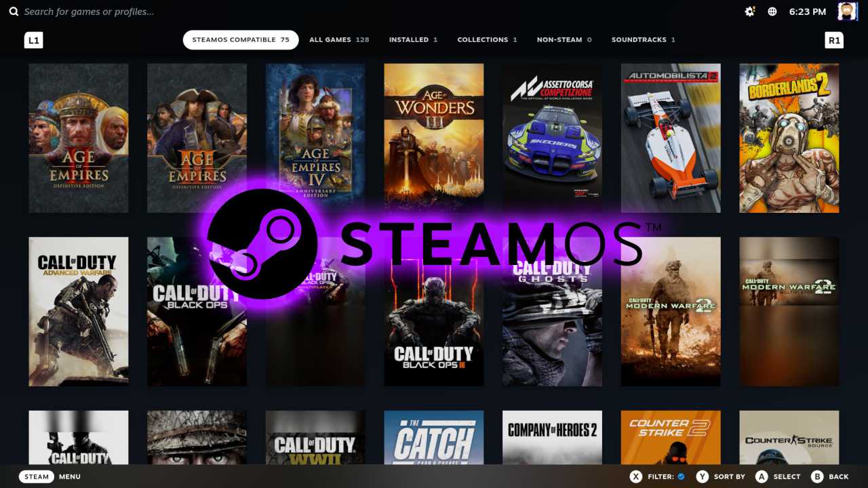
Task: Open the Borderlands 2 game tile
Action: click(x=789, y=138)
